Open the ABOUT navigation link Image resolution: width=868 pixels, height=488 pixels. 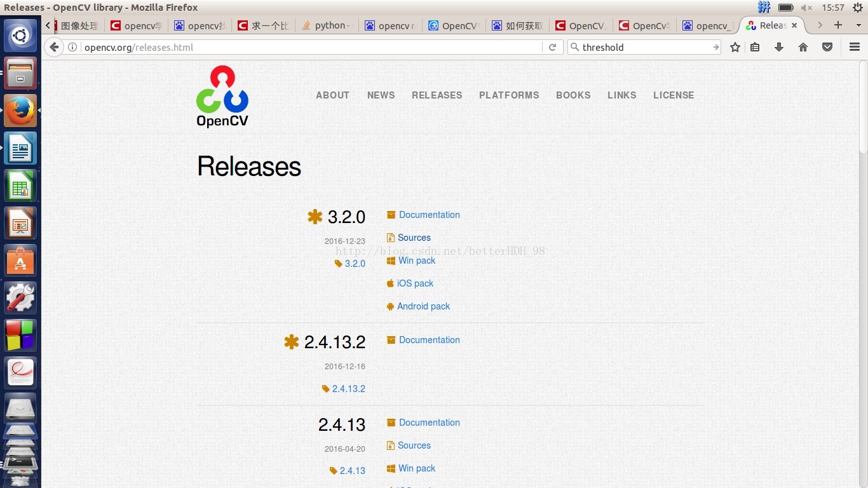pos(333,95)
